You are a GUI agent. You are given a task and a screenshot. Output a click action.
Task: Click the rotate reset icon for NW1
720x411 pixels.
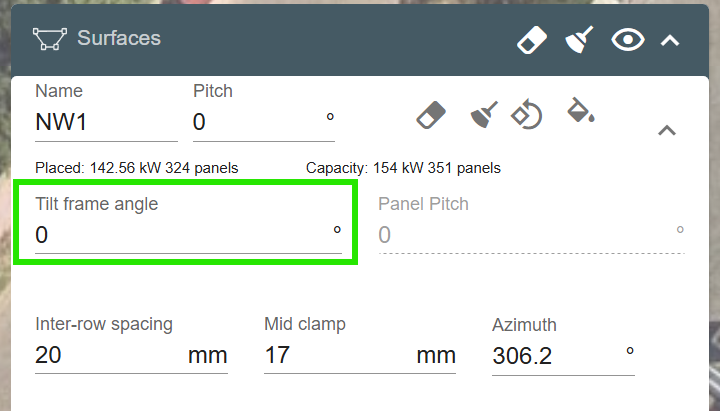[x=527, y=115]
